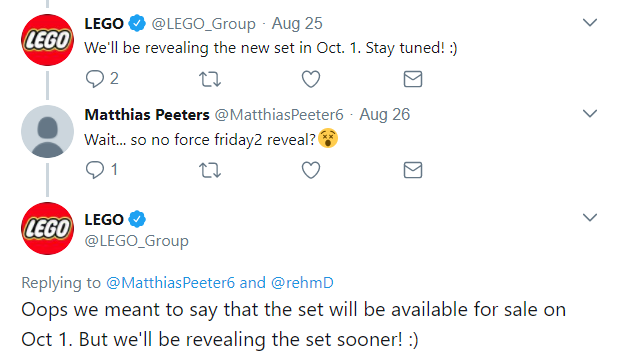
Task: Open Matthias Peeters profile name
Action: (x=147, y=115)
